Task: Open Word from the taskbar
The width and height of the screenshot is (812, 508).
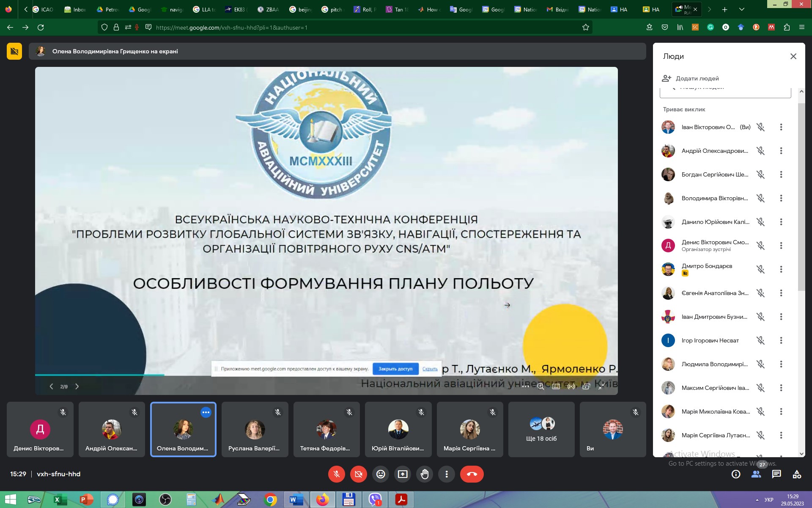Action: (296, 500)
